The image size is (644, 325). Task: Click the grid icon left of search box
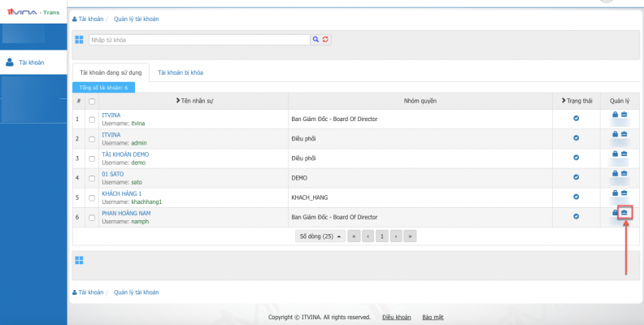(79, 39)
